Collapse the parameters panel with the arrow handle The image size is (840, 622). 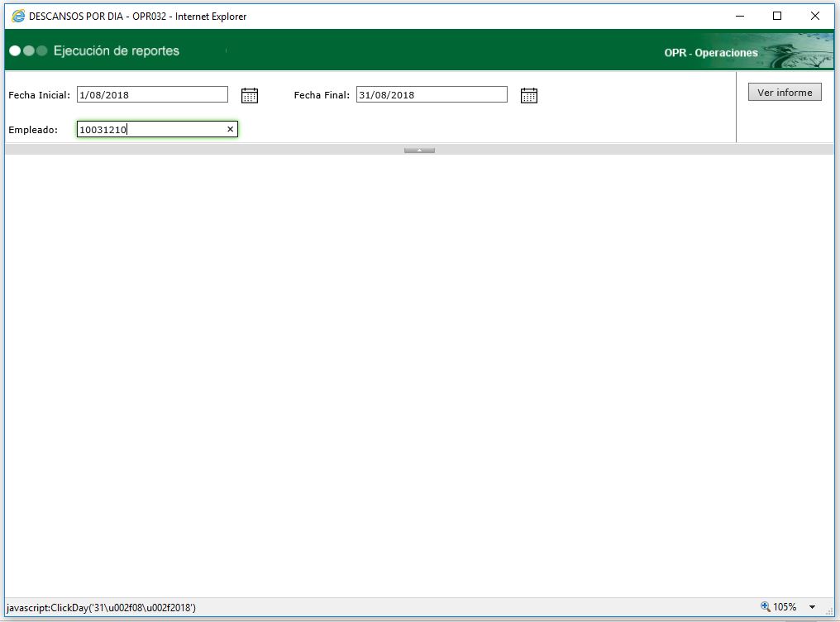coord(419,150)
